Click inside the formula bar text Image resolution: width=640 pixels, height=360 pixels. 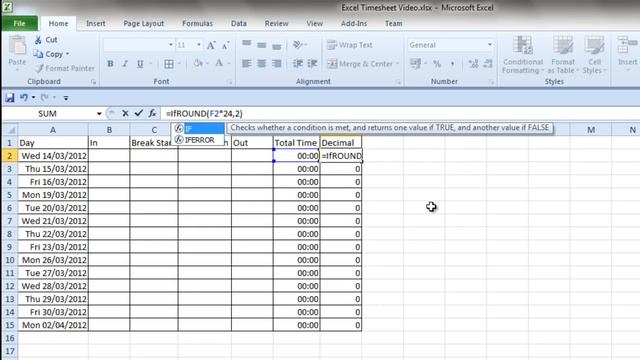(204, 113)
